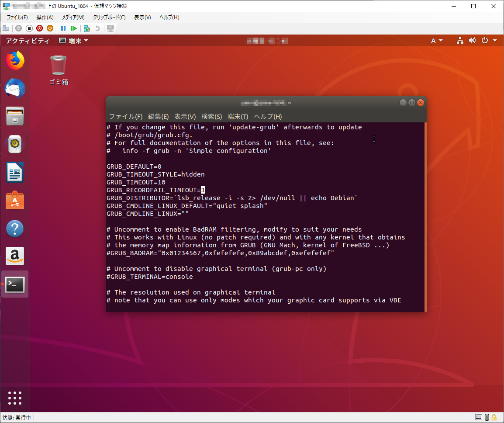Image resolution: width=504 pixels, height=423 pixels.
Task: Open the メディア menu of the VM window
Action: (72, 17)
